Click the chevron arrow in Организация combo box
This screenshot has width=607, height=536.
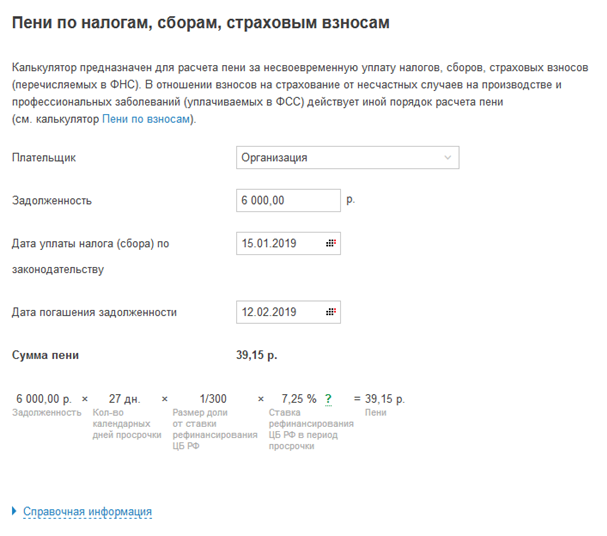448,158
